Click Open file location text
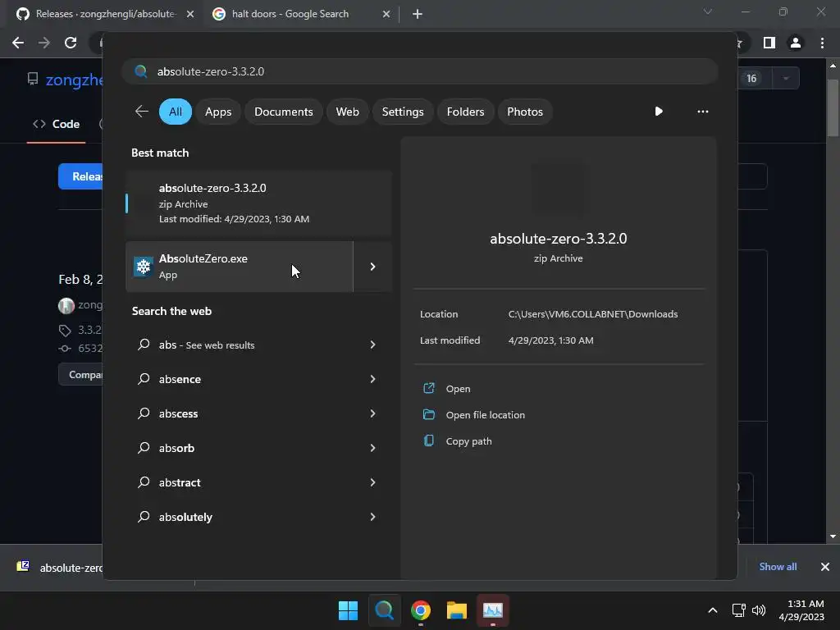Viewport: 840px width, 630px height. 486,415
